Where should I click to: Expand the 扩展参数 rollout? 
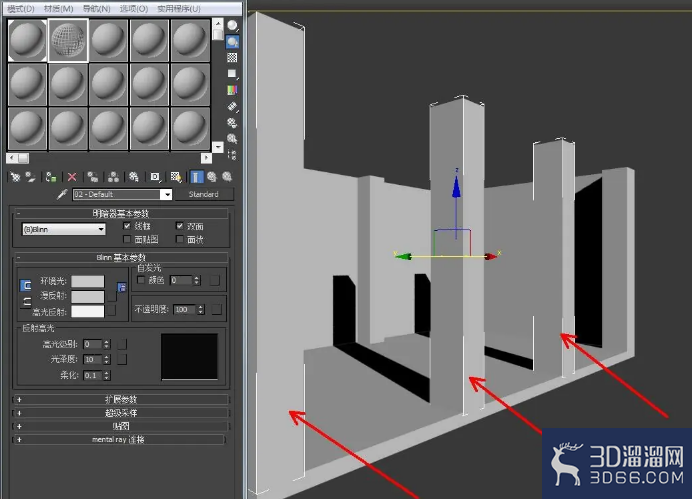120,400
